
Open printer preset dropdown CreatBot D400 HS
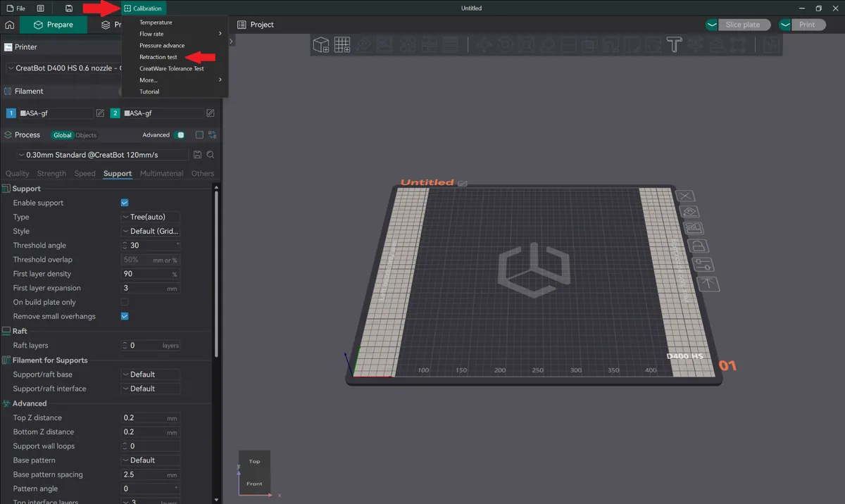[x=65, y=68]
